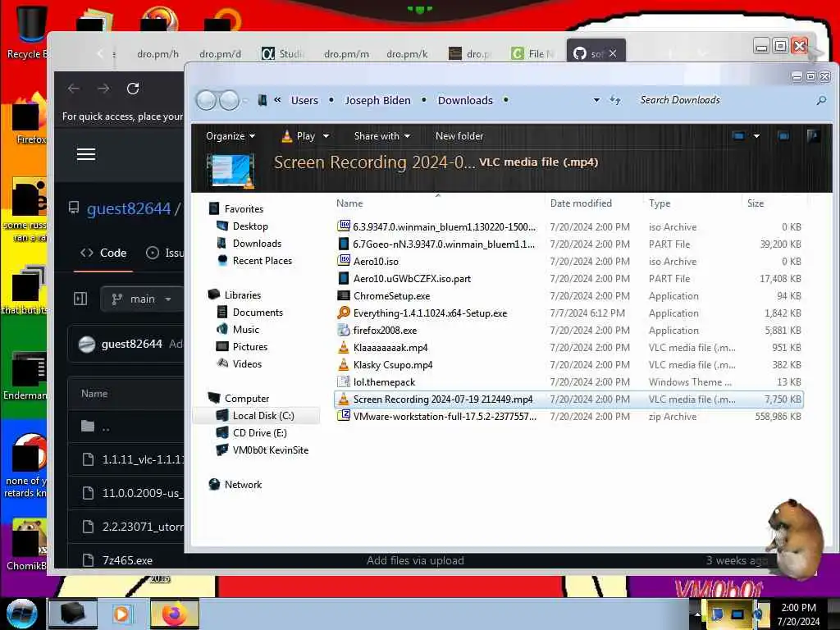Viewport: 840px width, 630px height.
Task: Select VM0b0t KevinSite drive
Action: (270, 450)
